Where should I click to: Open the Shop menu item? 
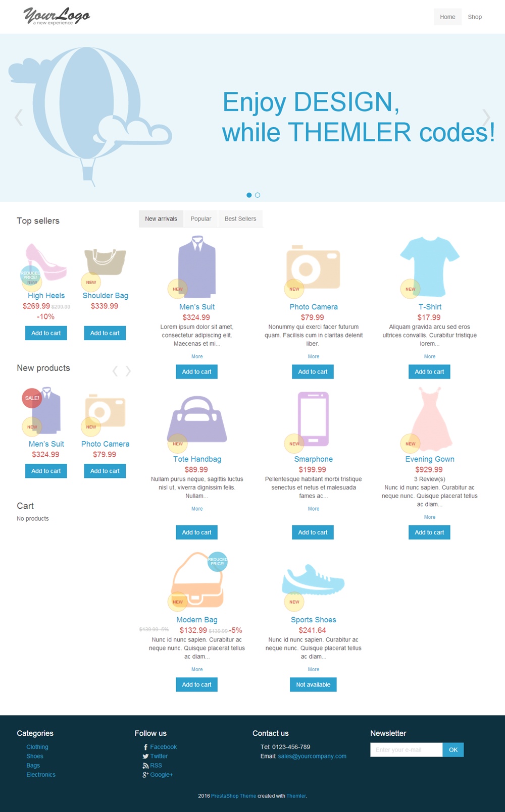tap(475, 17)
